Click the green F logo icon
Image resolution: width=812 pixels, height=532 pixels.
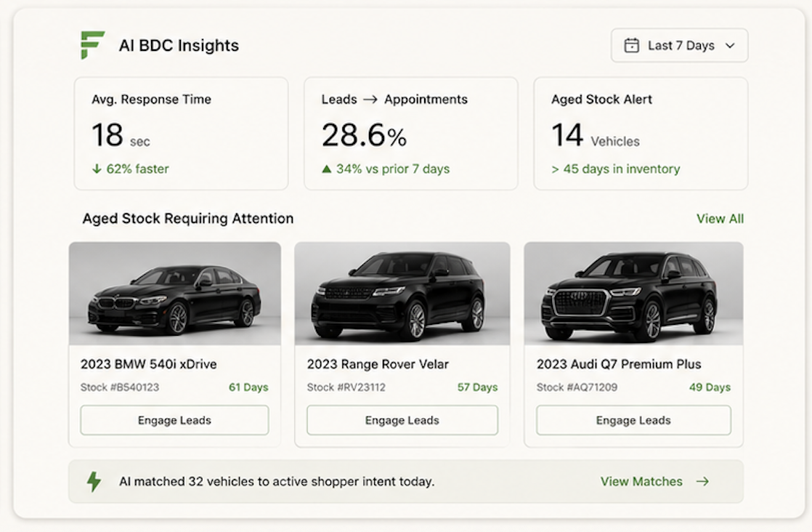(92, 44)
